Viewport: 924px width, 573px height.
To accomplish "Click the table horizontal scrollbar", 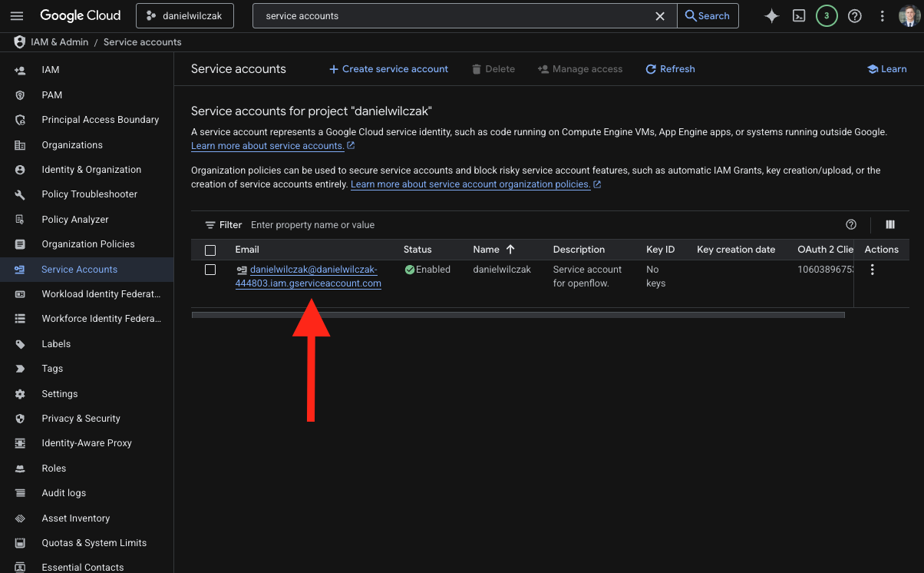I will (x=518, y=315).
